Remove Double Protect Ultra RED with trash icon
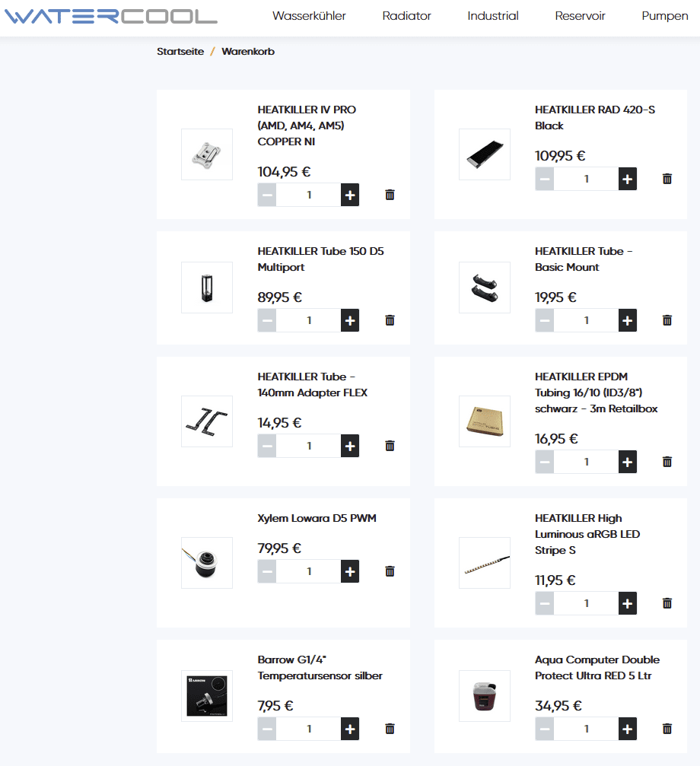This screenshot has height=766, width=700. point(667,729)
